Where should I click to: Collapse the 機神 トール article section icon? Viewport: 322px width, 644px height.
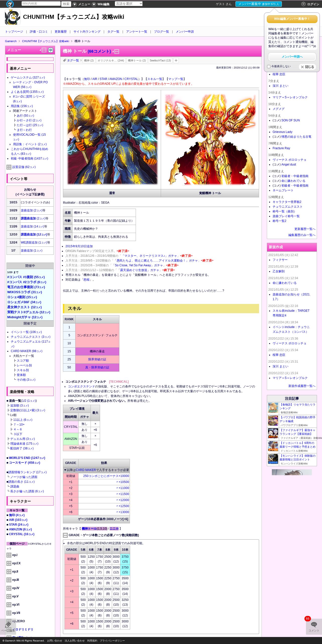click(x=117, y=52)
